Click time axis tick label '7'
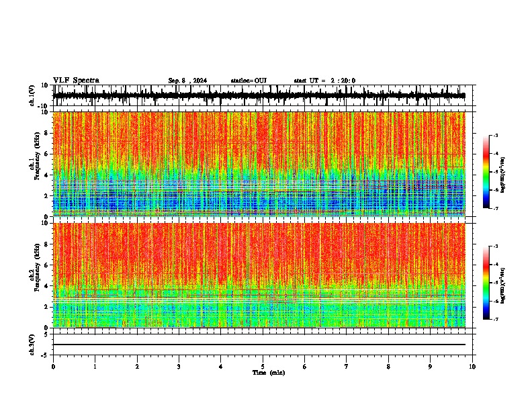The height and width of the screenshot is (411, 532). pos(347,367)
